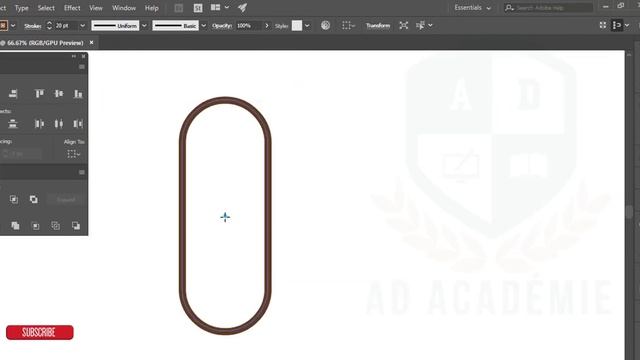Image resolution: width=640 pixels, height=360 pixels.
Task: Click Vertical Distribute Bottom icon
Action: click(x=13, y=124)
